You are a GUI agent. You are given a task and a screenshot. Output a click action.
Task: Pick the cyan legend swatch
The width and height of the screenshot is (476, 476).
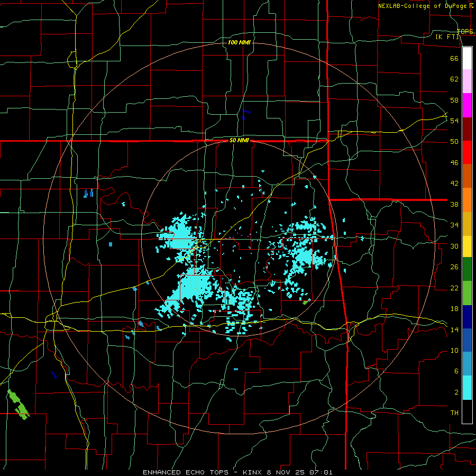coord(467,388)
